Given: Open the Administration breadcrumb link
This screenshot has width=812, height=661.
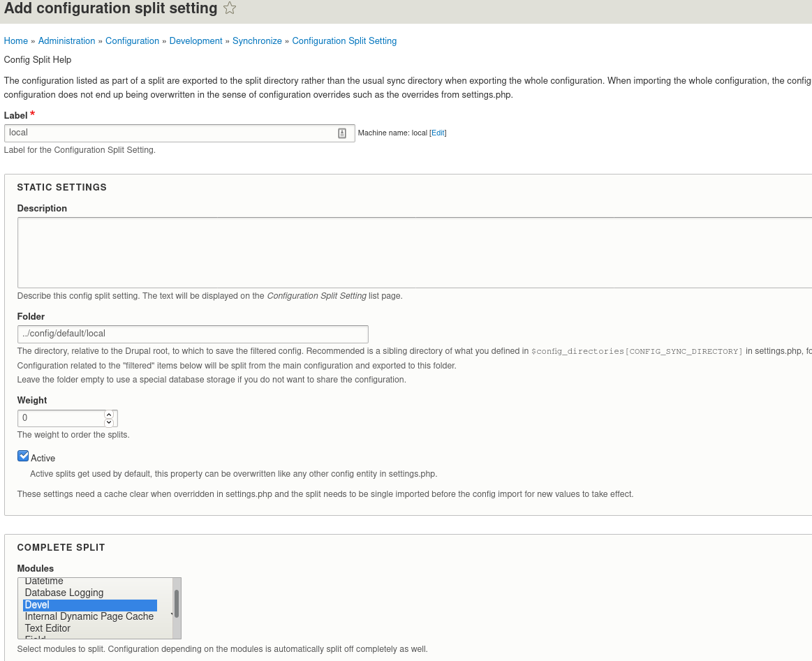Looking at the screenshot, I should [x=67, y=41].
